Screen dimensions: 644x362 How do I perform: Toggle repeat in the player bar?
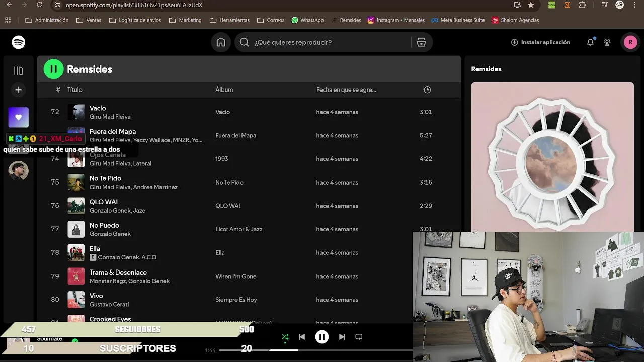(x=359, y=337)
